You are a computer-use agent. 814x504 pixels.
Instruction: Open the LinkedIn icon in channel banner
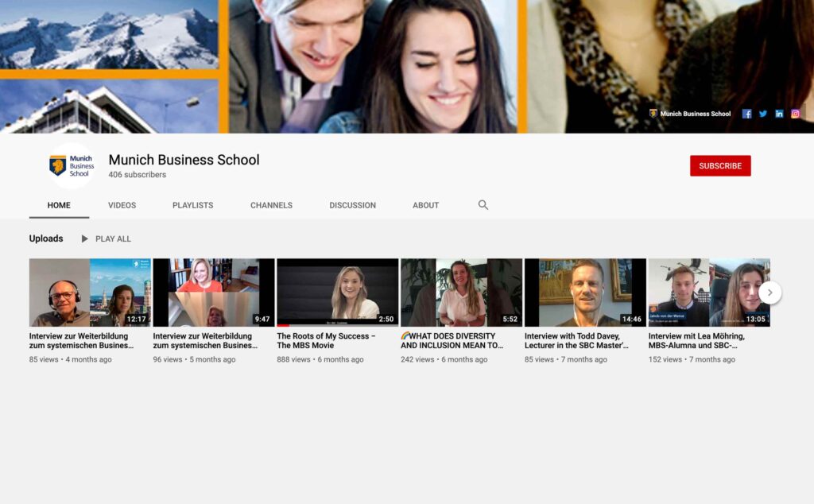point(779,114)
